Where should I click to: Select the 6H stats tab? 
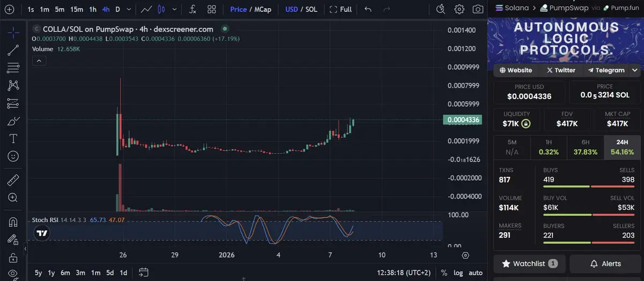[x=586, y=147]
